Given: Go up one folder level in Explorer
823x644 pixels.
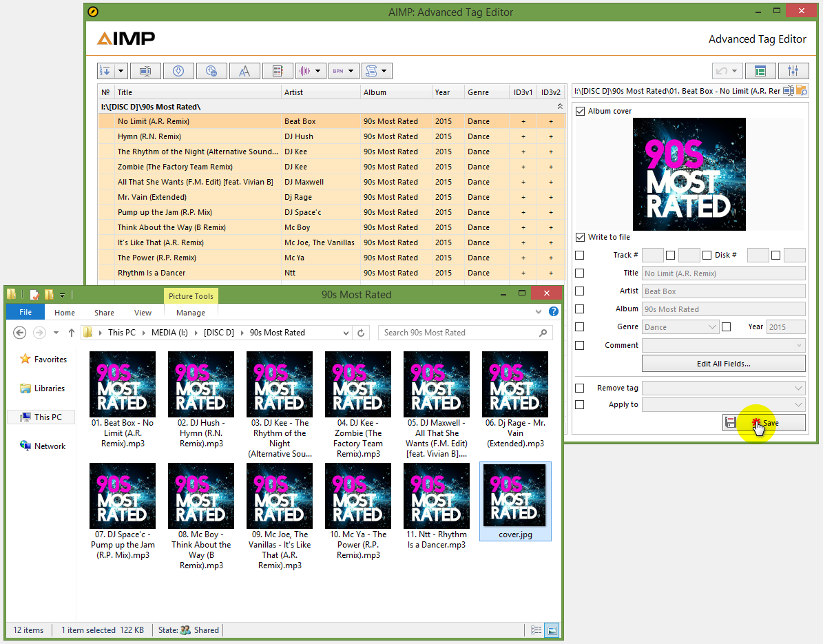Looking at the screenshot, I should pos(72,332).
